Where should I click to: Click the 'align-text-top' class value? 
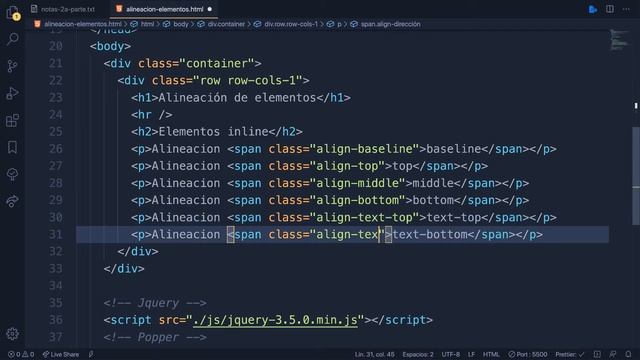click(364, 218)
